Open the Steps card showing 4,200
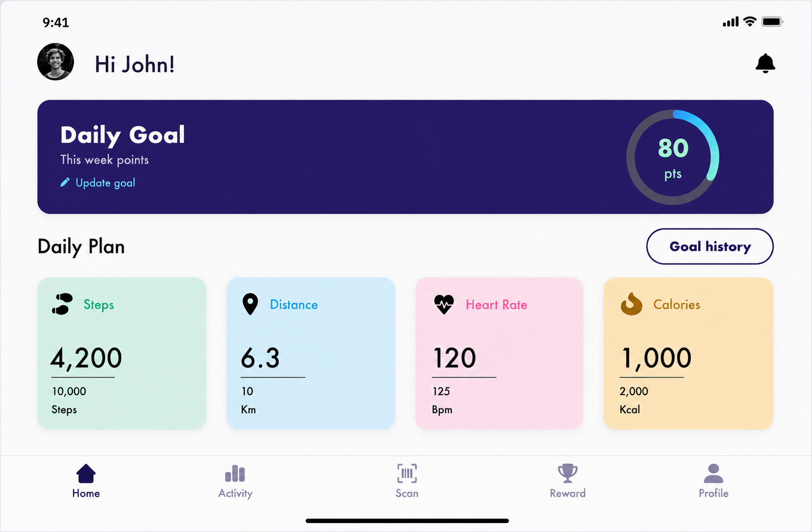 [x=122, y=353]
